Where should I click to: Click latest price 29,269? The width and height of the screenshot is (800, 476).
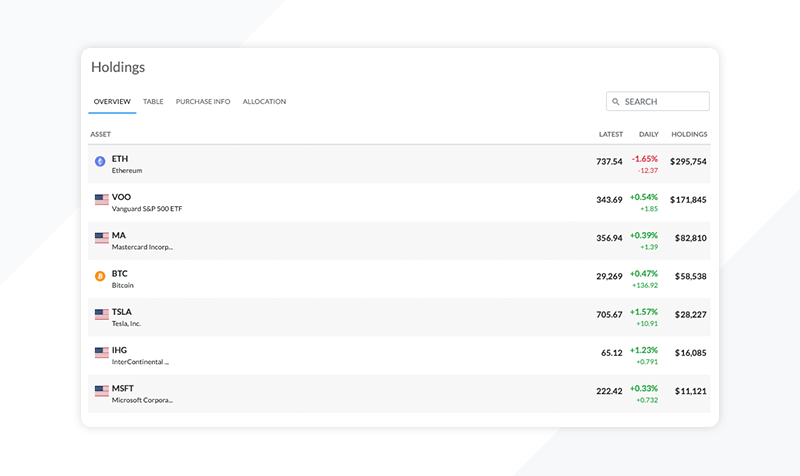click(x=609, y=277)
